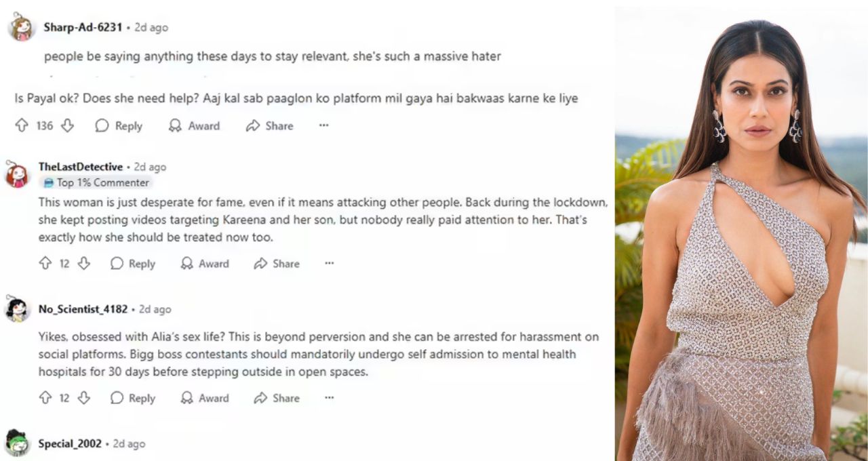Image resolution: width=868 pixels, height=461 pixels.
Task: Reply to No_Scientist_4182's comment
Action: (133, 398)
